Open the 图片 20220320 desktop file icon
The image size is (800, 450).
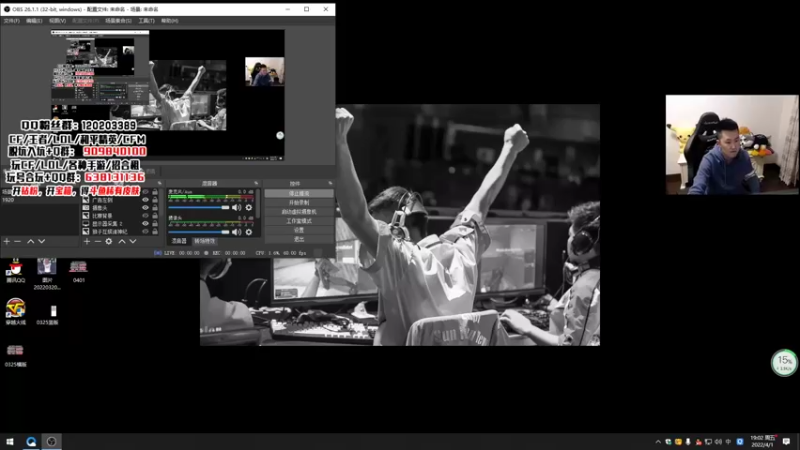click(x=47, y=274)
